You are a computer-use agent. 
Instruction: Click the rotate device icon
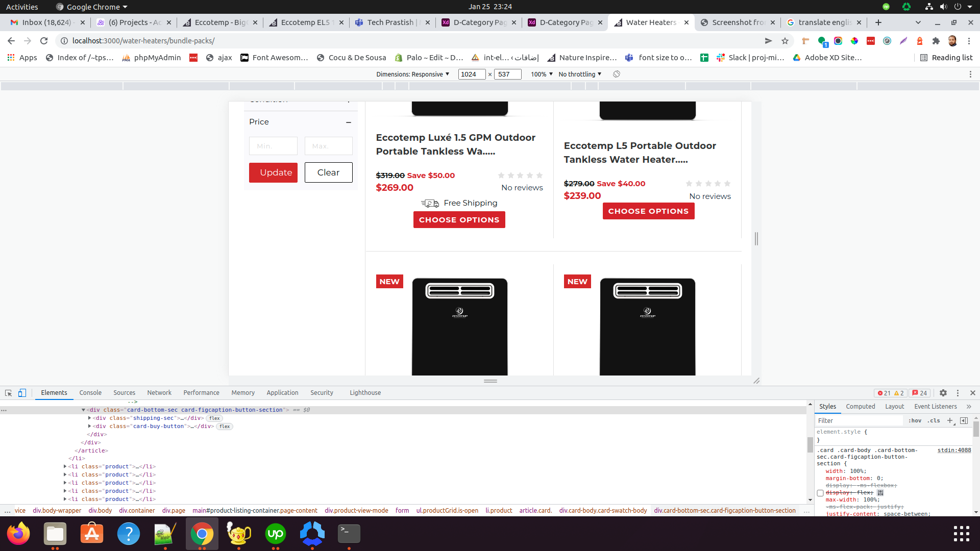pyautogui.click(x=617, y=74)
